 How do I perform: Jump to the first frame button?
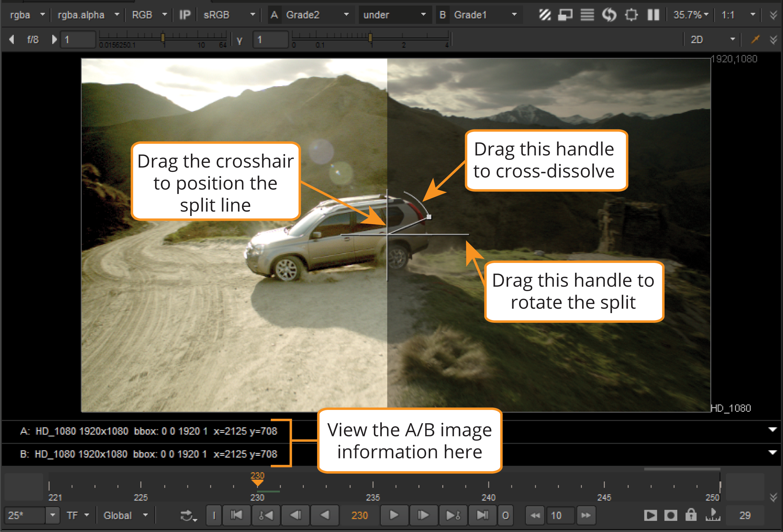click(236, 515)
